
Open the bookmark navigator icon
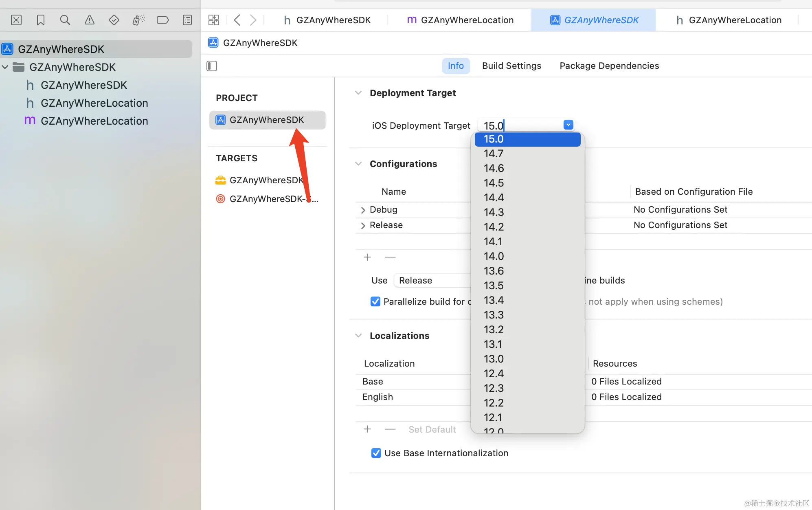pyautogui.click(x=41, y=20)
